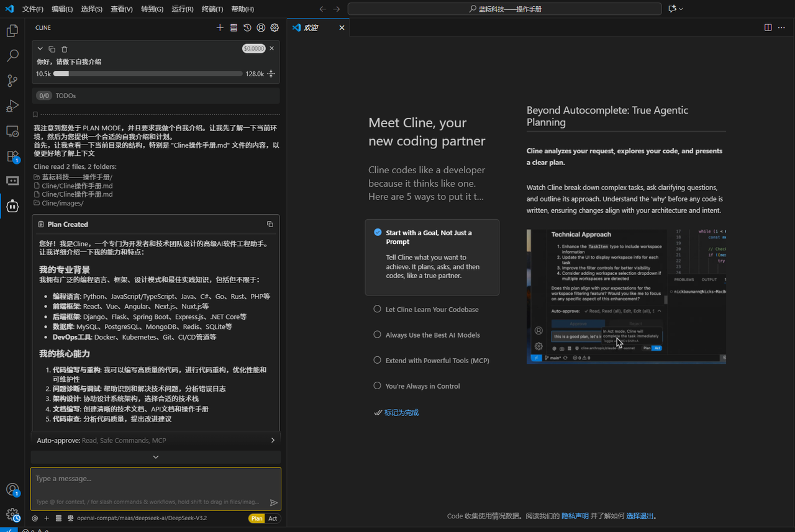Image resolution: width=795 pixels, height=532 pixels.
Task: Click the 选择退出 link
Action: [640, 516]
